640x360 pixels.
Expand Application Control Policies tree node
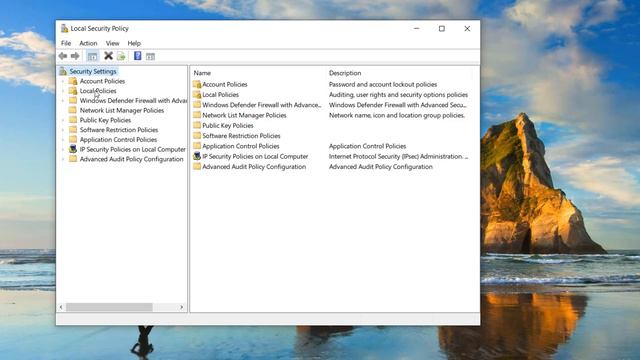(x=63, y=140)
